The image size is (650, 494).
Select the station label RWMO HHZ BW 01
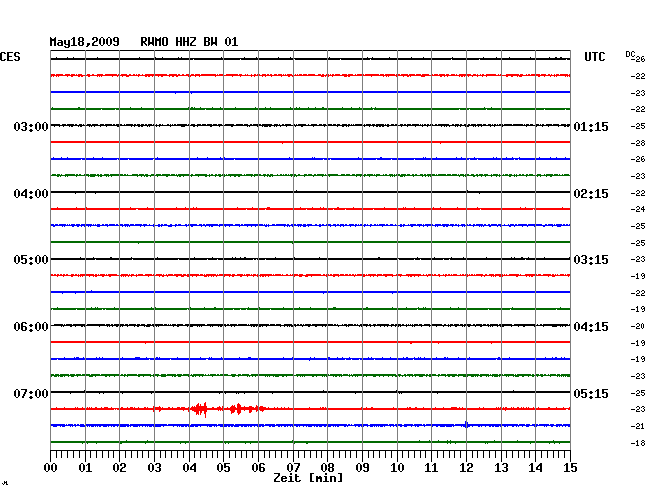coord(189,42)
